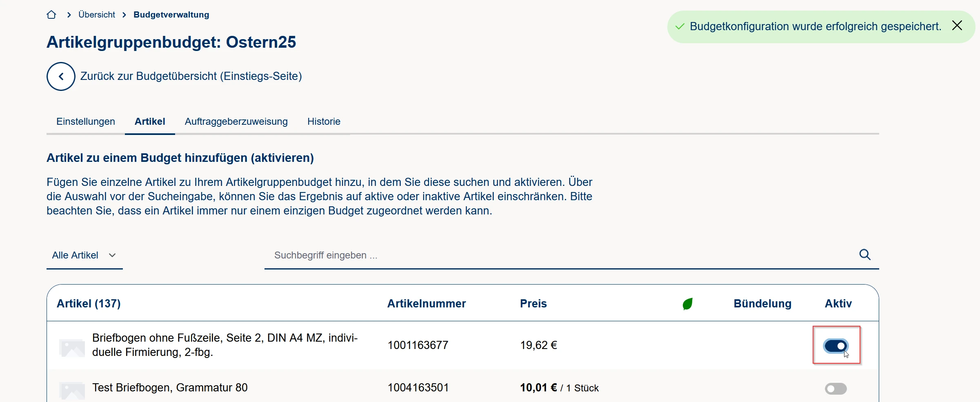Image resolution: width=980 pixels, height=402 pixels.
Task: Go to Übersicht via the breadcrumb
Action: click(x=97, y=15)
